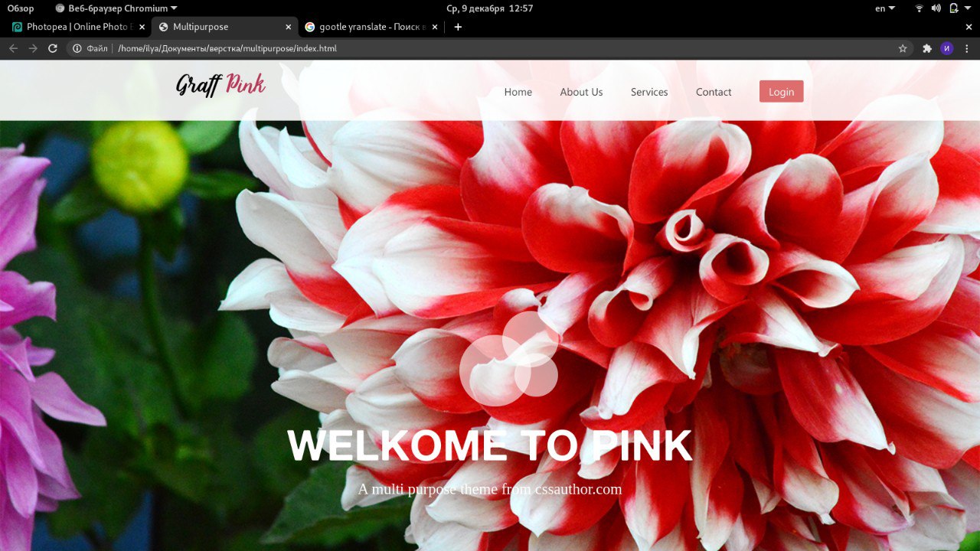Screen dimensions: 980x551
Task: Click the Wi-Fi status icon
Action: tap(919, 8)
